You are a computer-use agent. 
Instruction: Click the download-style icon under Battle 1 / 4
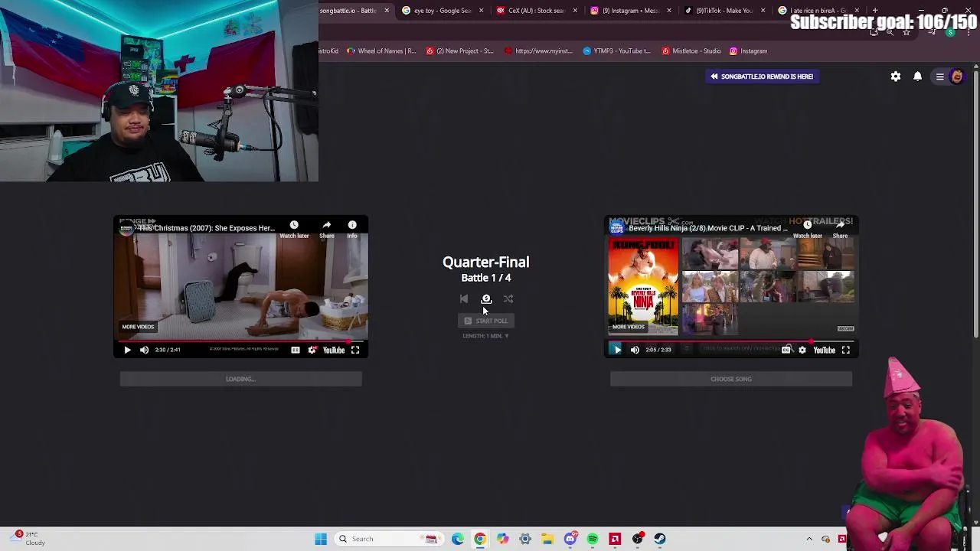tap(486, 299)
